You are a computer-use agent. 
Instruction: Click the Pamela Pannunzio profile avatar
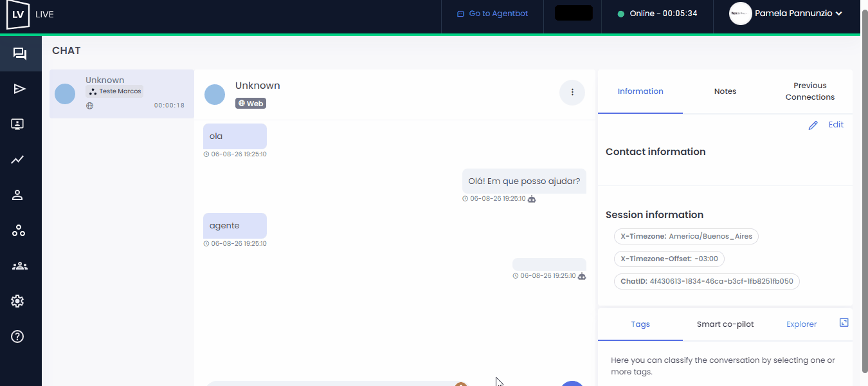(x=741, y=14)
